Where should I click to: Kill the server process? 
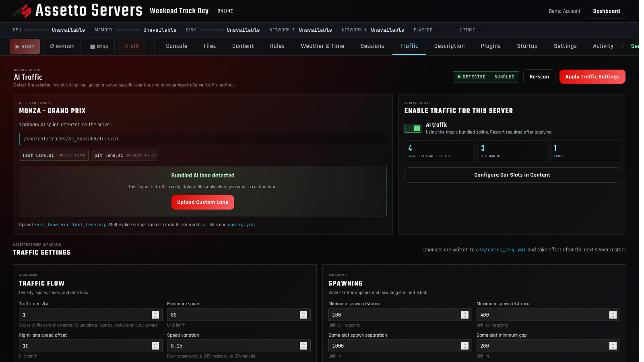(132, 47)
